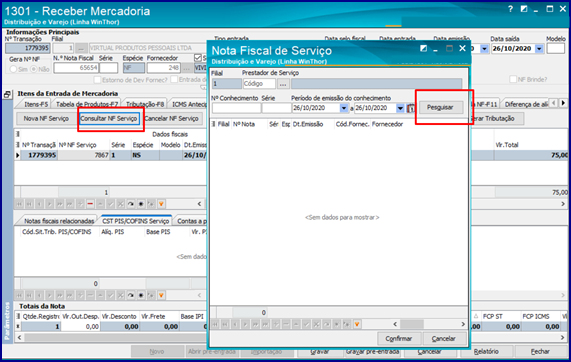Click the Nova NF Serviço button
The height and width of the screenshot is (362, 571).
[46, 118]
